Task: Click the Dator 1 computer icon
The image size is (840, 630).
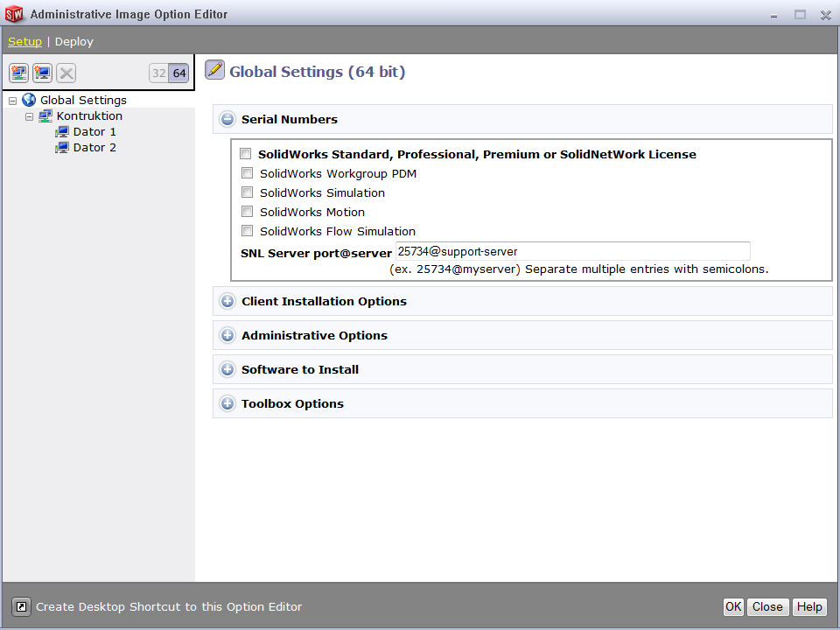Action: [x=62, y=132]
